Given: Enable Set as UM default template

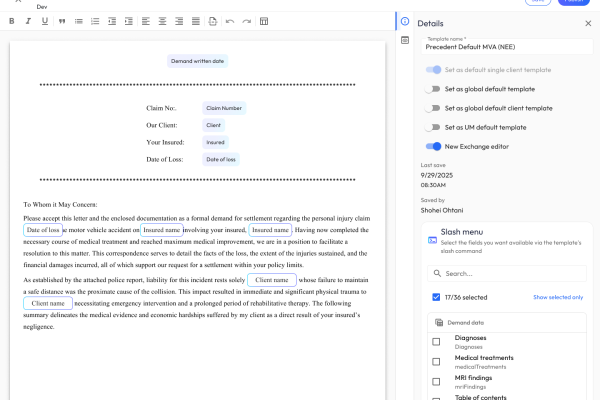Looking at the screenshot, I should 433,127.
